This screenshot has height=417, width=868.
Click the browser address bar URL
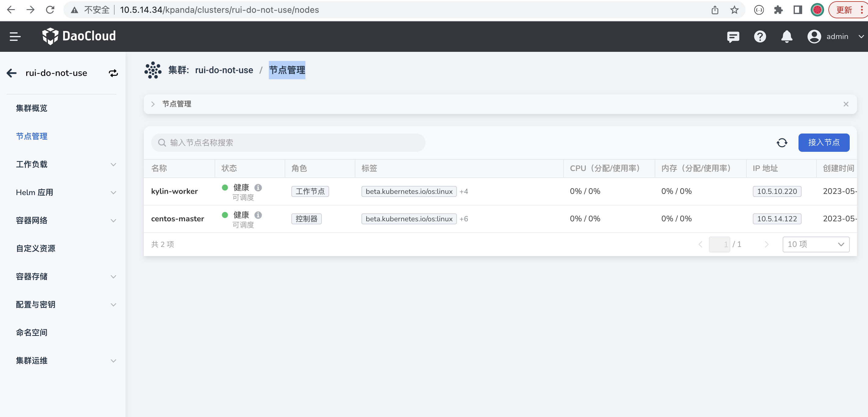pos(219,10)
